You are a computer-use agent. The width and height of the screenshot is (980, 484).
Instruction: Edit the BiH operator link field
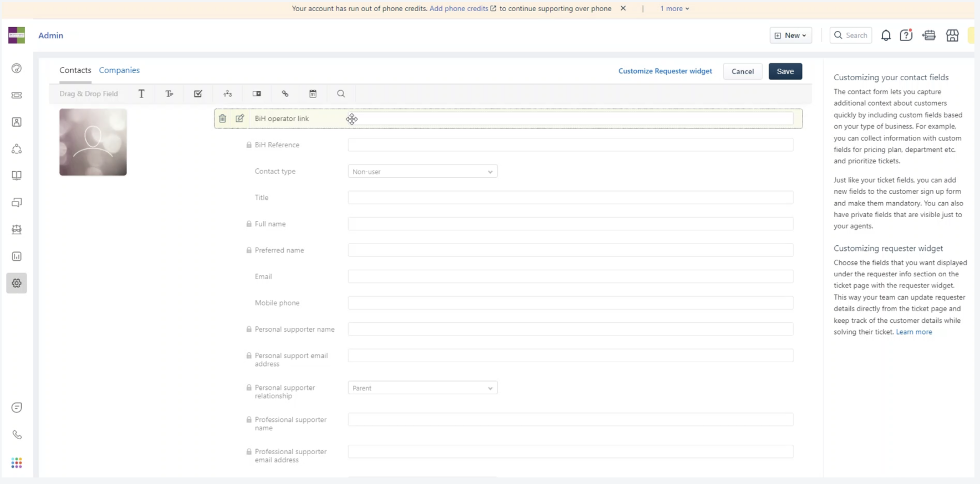[x=240, y=119]
